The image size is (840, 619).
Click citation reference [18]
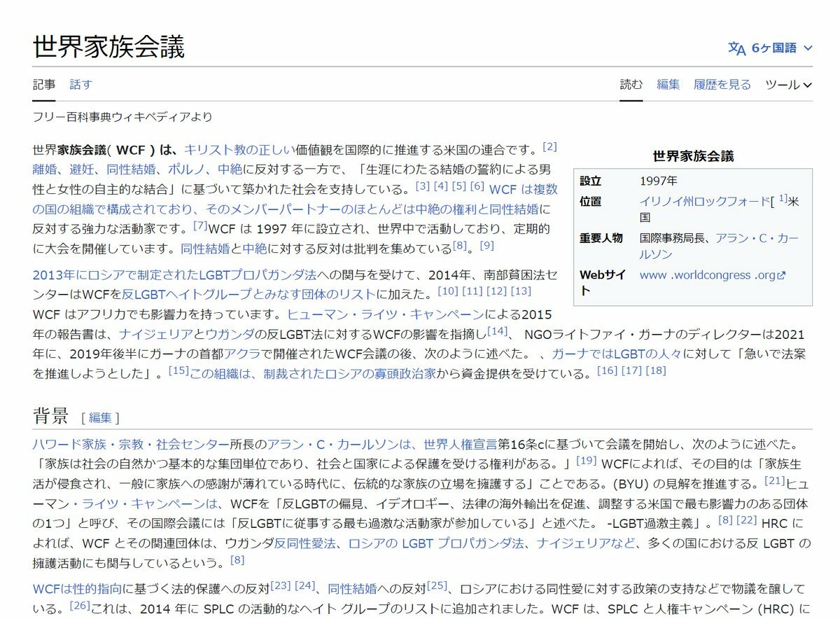click(656, 370)
